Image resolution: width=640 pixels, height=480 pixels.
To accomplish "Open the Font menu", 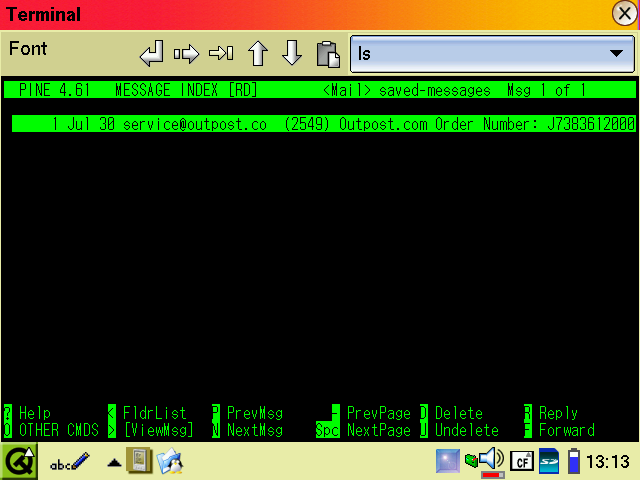I will point(28,49).
